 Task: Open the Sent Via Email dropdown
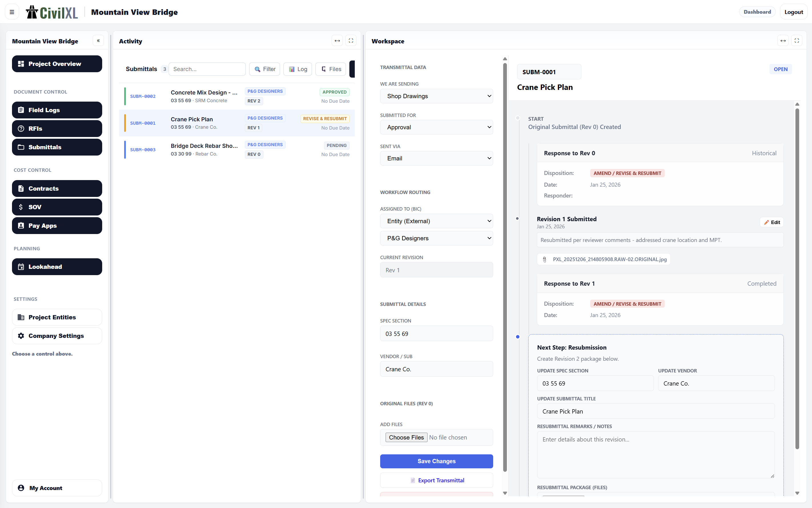coord(436,158)
